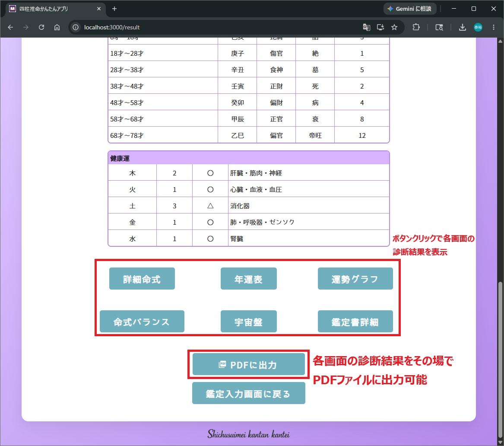504x446 pixels.
Task: Select the 48才～58才 age cell
Action: point(163,102)
